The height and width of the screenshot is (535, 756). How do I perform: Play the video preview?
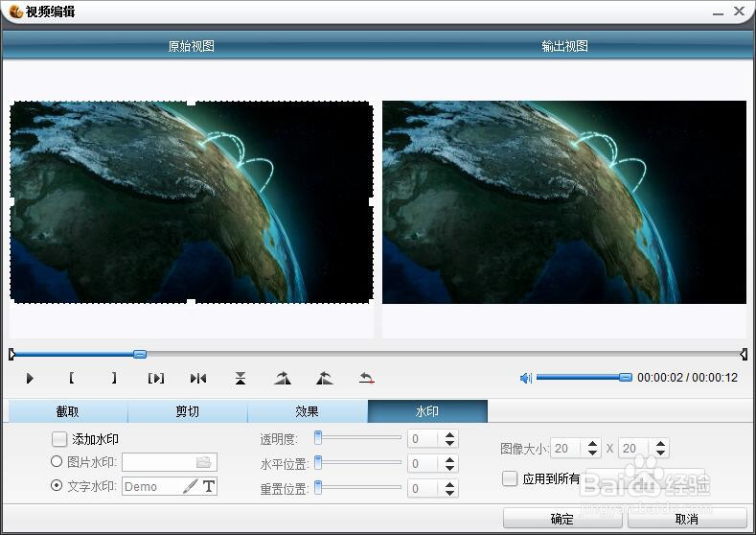pyautogui.click(x=30, y=378)
